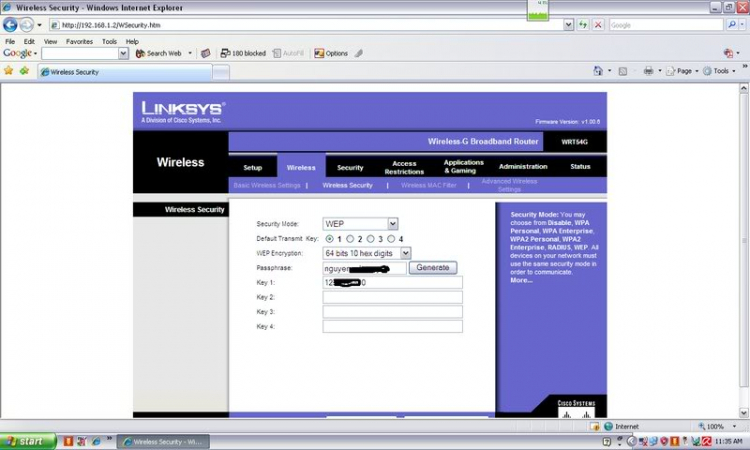Open the Help menu
Viewport: 750px width, 450px height.
(132, 42)
